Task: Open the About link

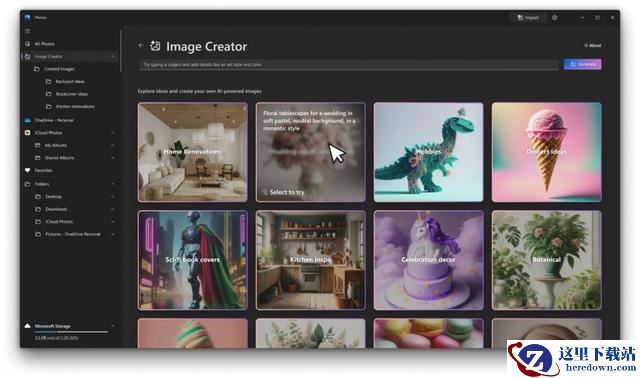Action: [x=593, y=45]
